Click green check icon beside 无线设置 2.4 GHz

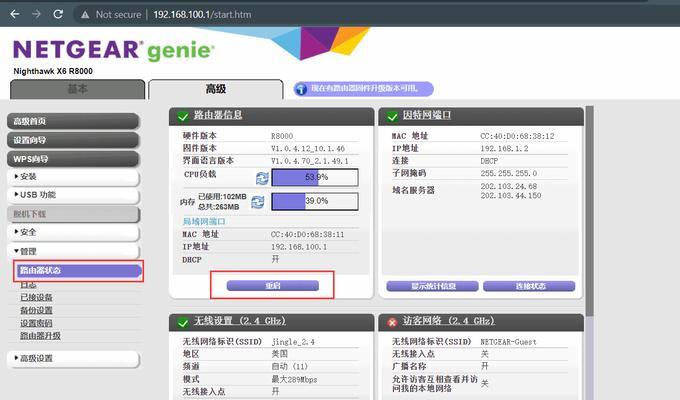(183, 323)
